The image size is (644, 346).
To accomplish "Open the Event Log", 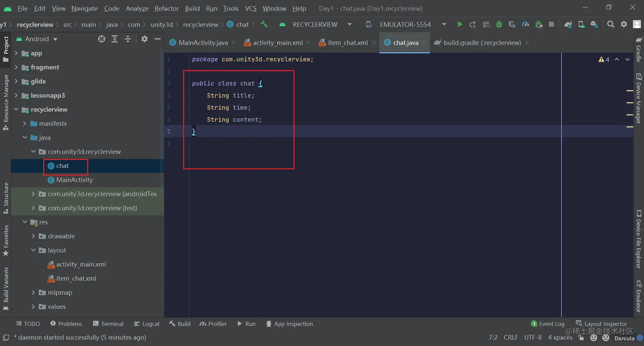I will click(548, 324).
